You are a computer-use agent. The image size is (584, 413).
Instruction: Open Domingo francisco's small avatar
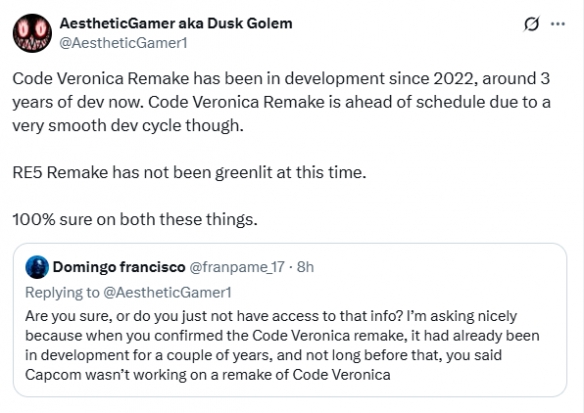pyautogui.click(x=37, y=267)
